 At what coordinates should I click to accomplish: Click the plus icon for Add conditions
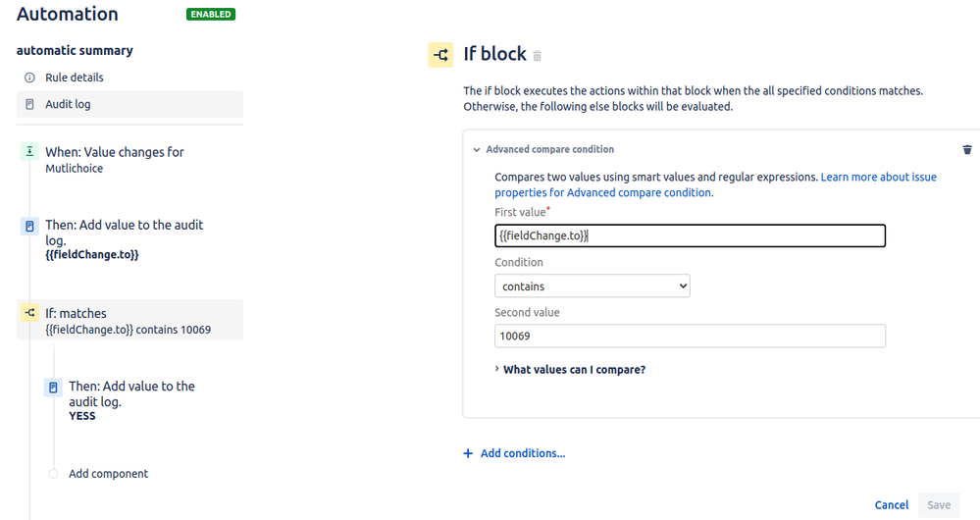pos(468,453)
